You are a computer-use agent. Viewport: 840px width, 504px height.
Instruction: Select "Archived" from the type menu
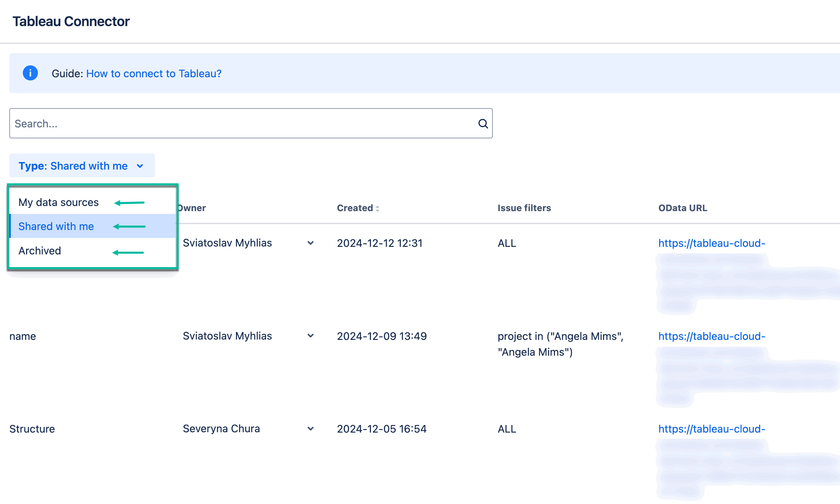(x=40, y=251)
